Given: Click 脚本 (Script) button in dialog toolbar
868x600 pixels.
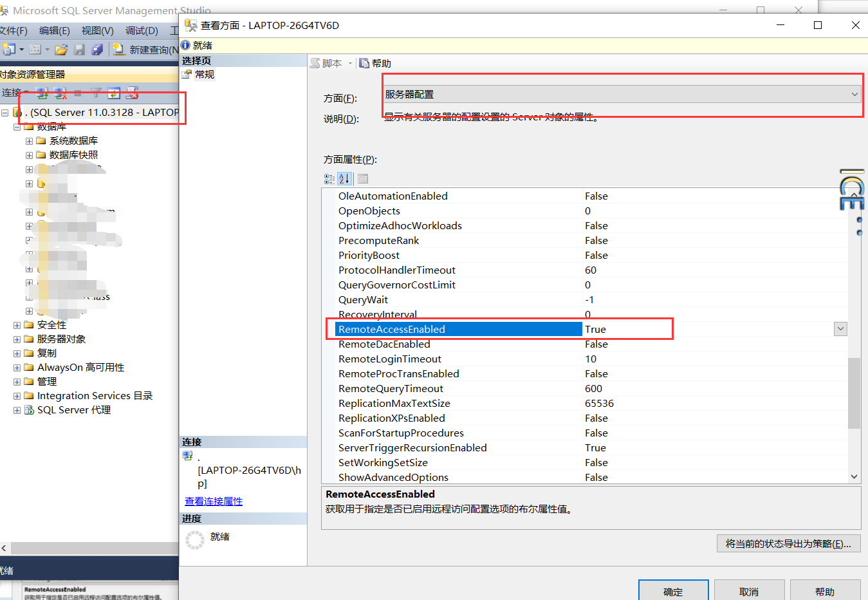Looking at the screenshot, I should tap(326, 63).
